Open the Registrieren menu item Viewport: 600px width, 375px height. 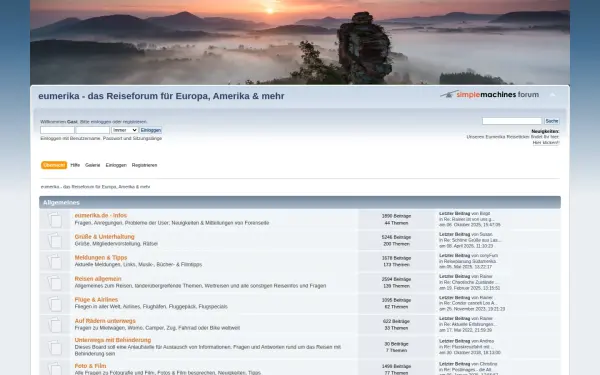(x=144, y=165)
